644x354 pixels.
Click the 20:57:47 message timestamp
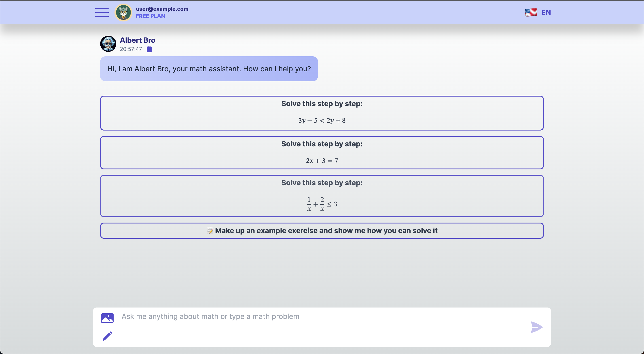(x=131, y=49)
